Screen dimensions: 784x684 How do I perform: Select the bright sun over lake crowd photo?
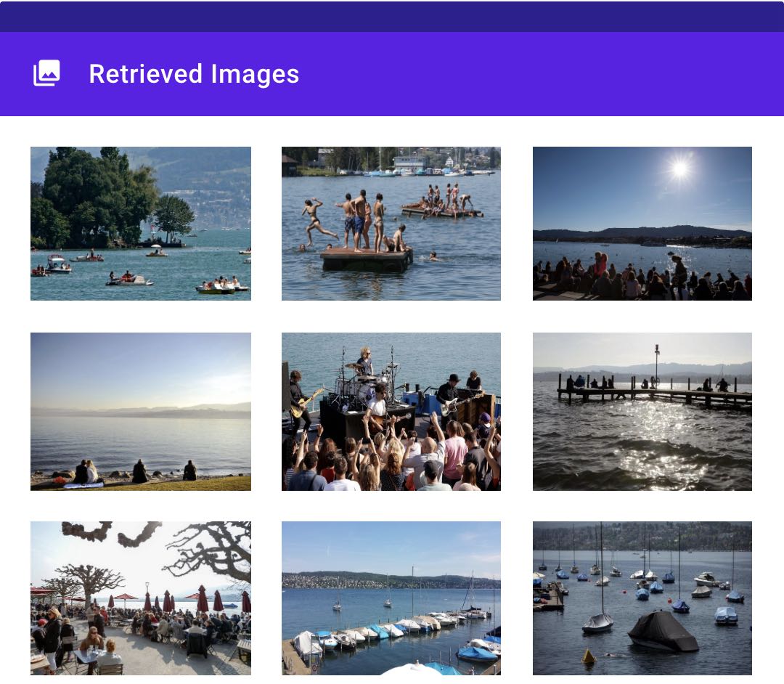coord(642,224)
